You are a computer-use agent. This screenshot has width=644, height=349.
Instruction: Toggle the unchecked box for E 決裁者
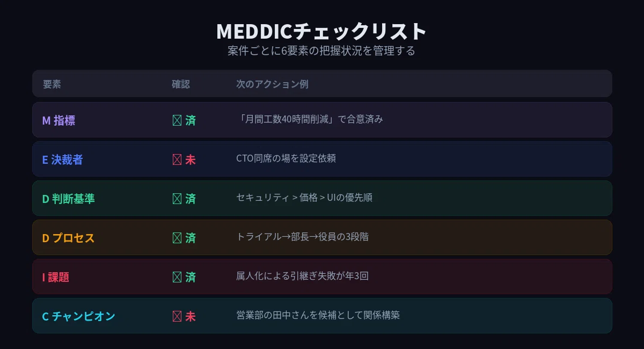click(177, 159)
